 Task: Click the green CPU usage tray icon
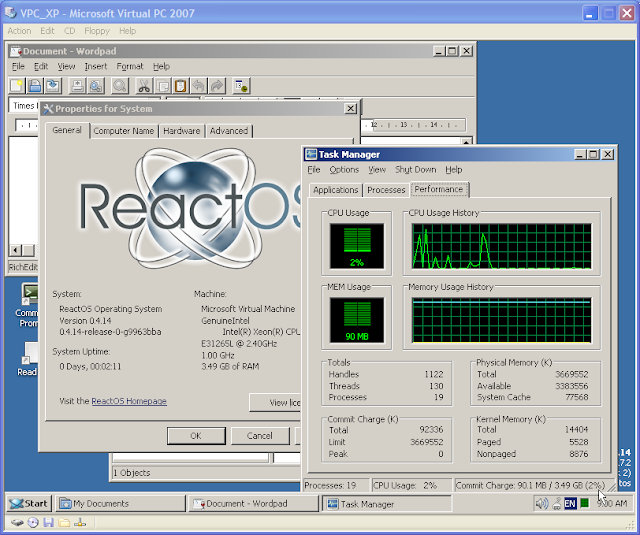click(x=584, y=503)
